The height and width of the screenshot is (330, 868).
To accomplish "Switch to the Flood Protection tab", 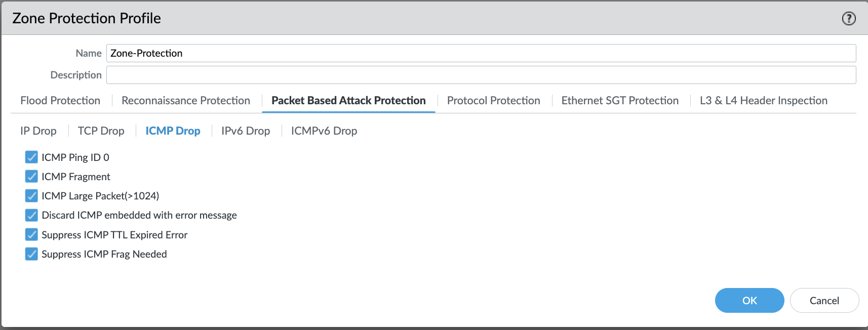I will pyautogui.click(x=60, y=100).
